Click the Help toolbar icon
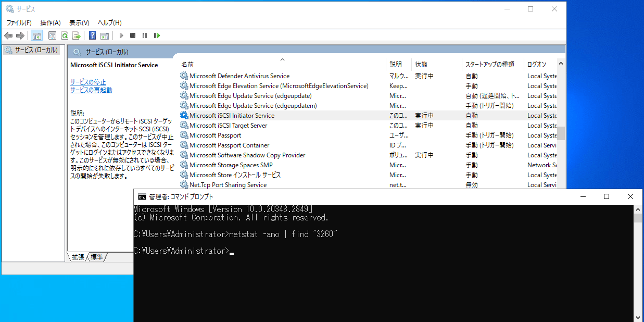This screenshot has height=322, width=644. click(x=92, y=35)
